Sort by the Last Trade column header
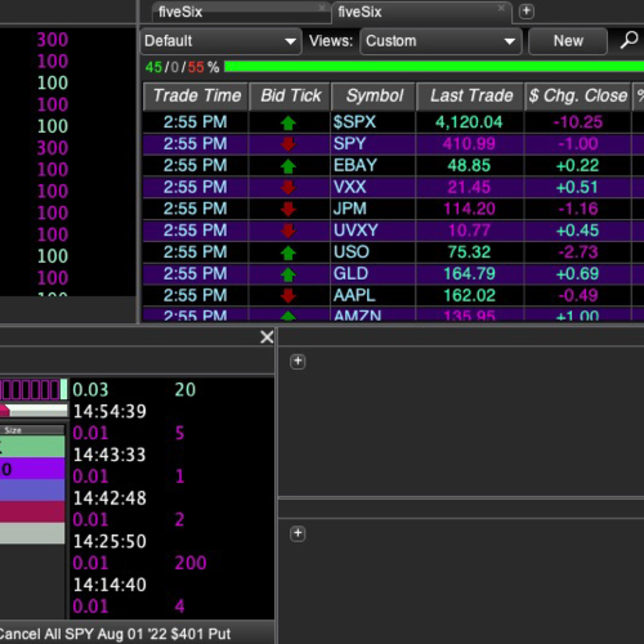Viewport: 644px width, 644px height. click(470, 96)
